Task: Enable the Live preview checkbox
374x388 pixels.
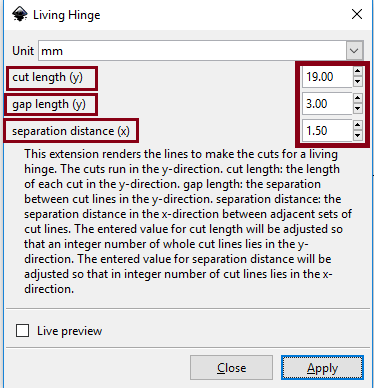Action: pyautogui.click(x=22, y=331)
